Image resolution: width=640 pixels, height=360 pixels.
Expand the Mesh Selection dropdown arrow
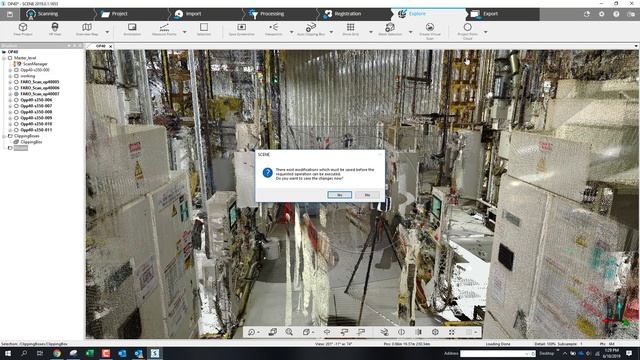click(x=410, y=32)
